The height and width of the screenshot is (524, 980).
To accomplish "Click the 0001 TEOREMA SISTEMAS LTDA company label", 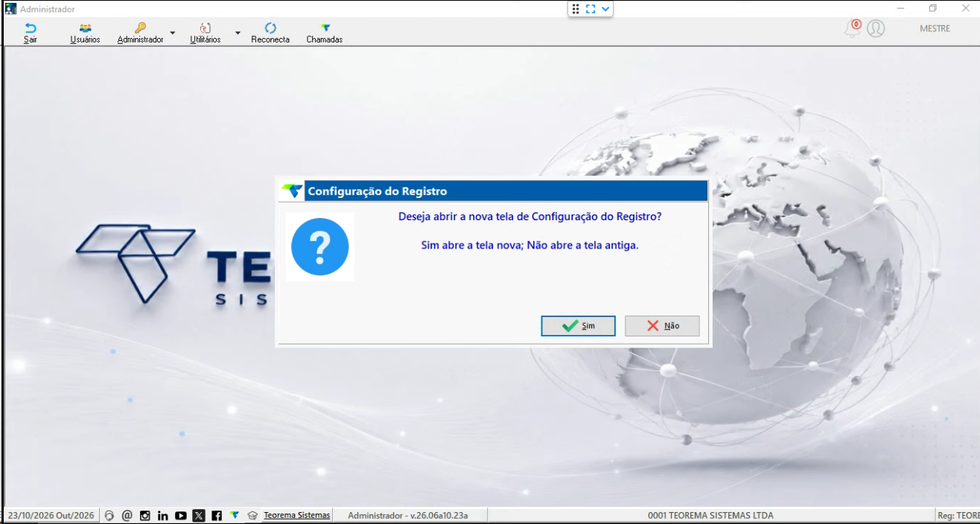I will (710, 515).
